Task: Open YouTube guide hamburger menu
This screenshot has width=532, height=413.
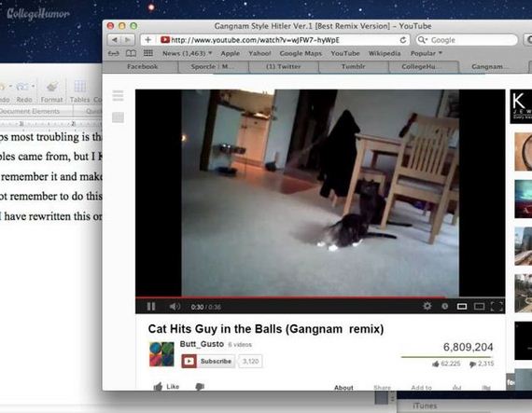Action: (x=118, y=95)
